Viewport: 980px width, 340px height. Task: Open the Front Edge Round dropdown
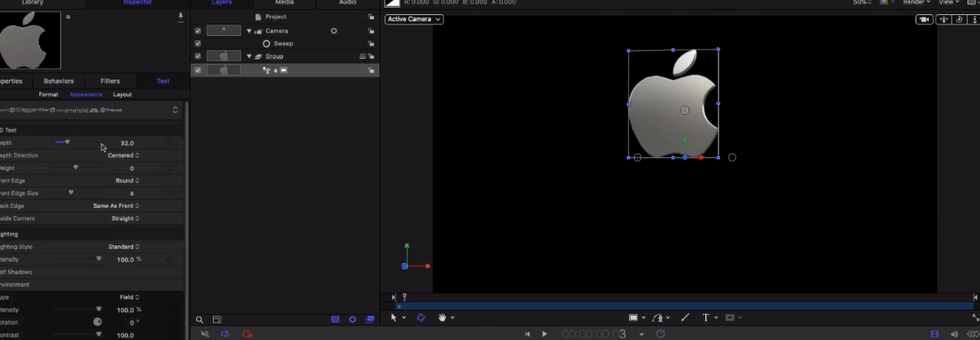126,181
